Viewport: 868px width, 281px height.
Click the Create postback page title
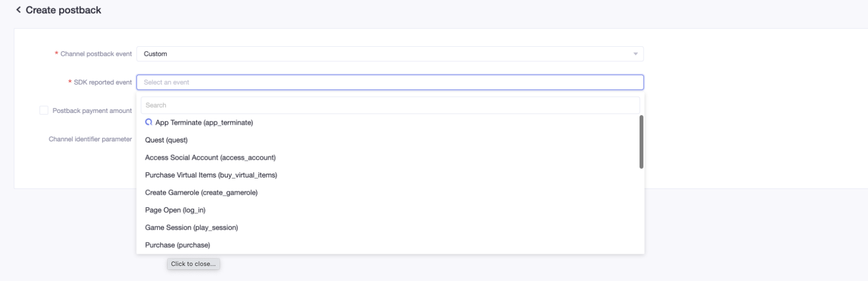64,10
